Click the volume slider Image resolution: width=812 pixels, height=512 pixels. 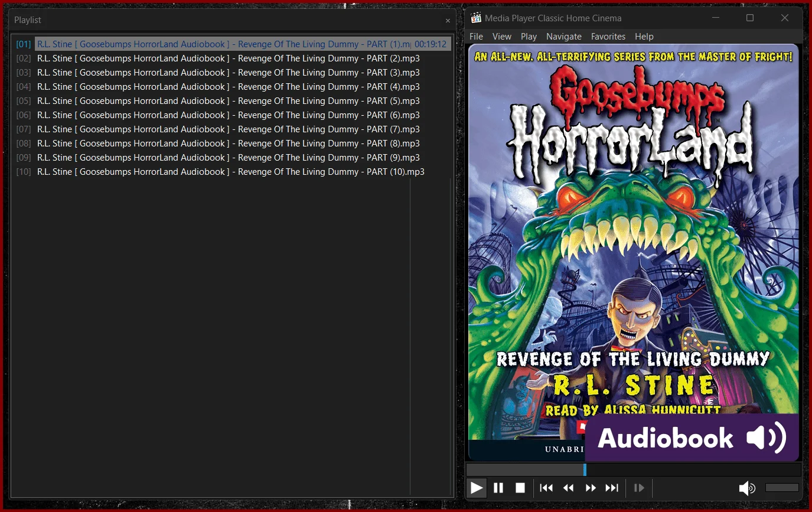click(782, 488)
